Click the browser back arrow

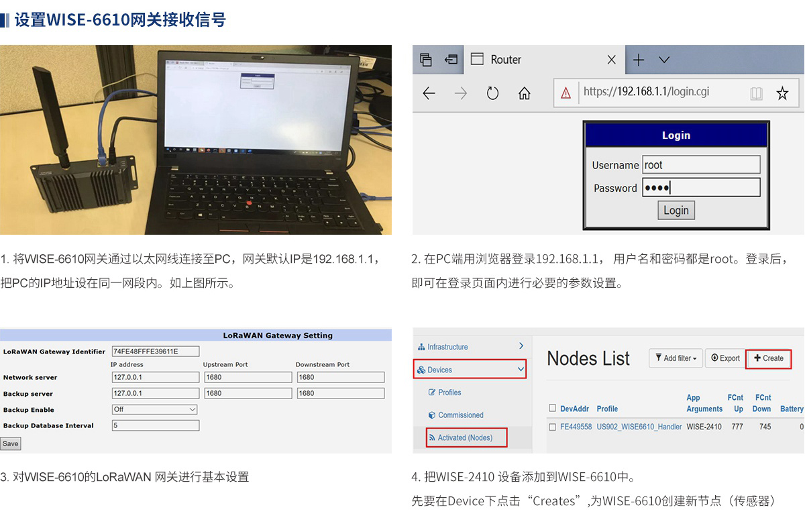click(429, 93)
